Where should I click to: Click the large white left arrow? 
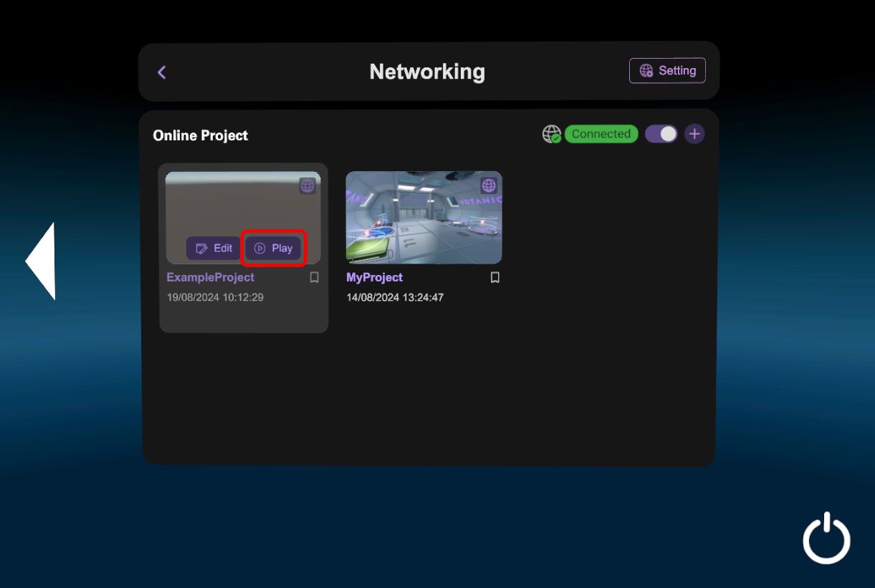(x=42, y=261)
